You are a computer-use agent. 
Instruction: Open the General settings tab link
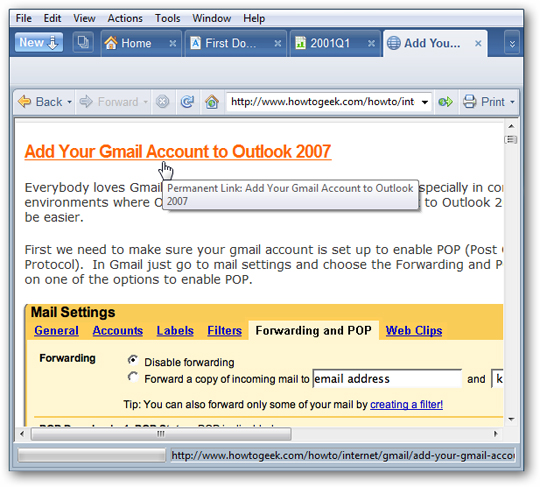point(56,331)
